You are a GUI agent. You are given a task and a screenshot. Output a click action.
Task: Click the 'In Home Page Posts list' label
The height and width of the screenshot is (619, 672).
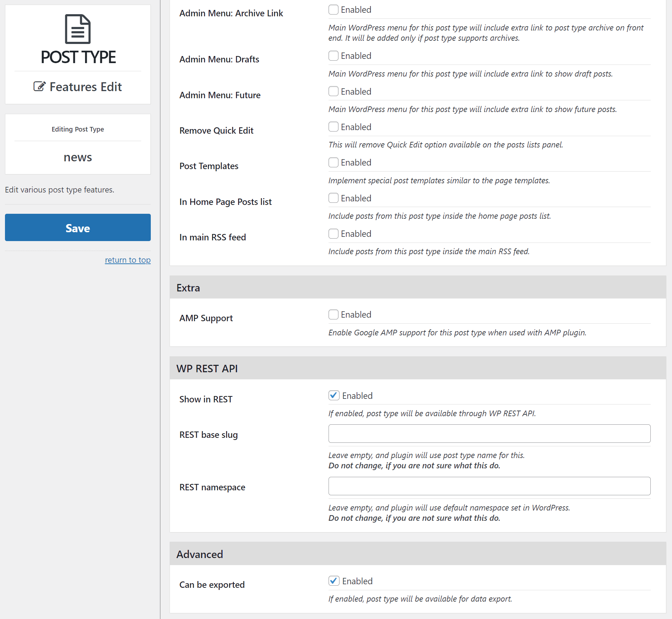click(x=226, y=202)
